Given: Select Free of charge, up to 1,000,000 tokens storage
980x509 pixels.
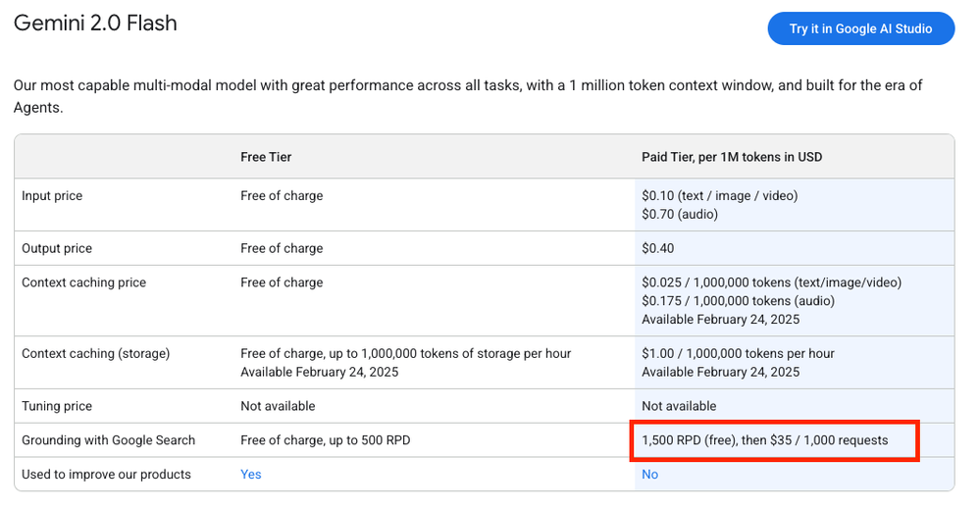Looking at the screenshot, I should pos(405,353).
